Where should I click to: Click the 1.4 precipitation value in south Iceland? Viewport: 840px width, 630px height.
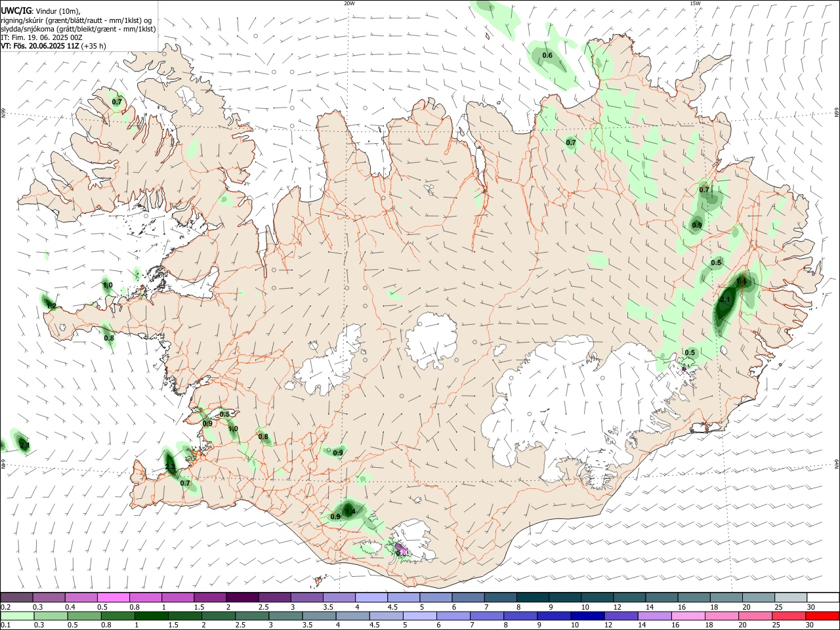click(350, 511)
